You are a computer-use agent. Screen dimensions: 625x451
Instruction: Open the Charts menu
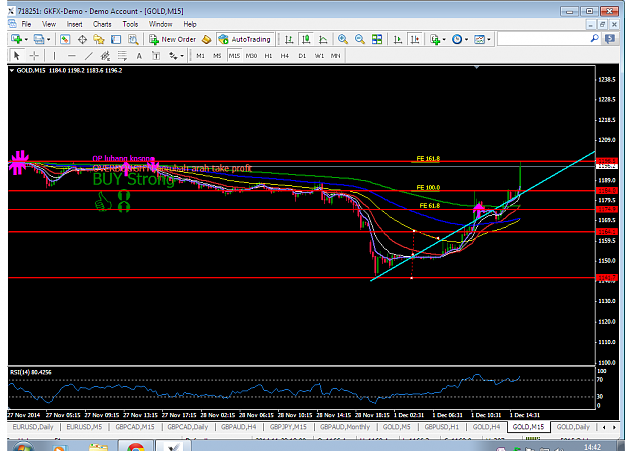102,24
